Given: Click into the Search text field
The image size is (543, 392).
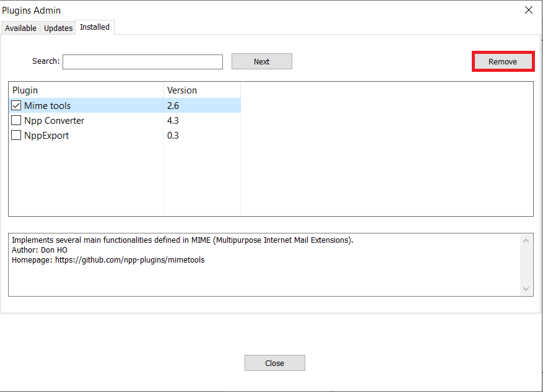Looking at the screenshot, I should point(142,62).
